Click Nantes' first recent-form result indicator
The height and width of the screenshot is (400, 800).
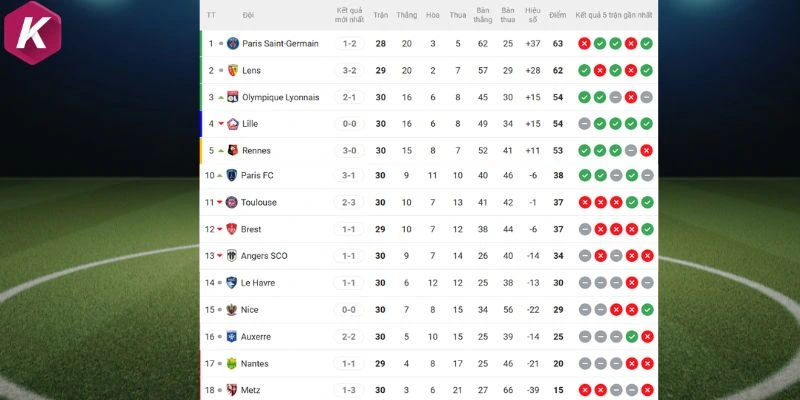click(584, 363)
